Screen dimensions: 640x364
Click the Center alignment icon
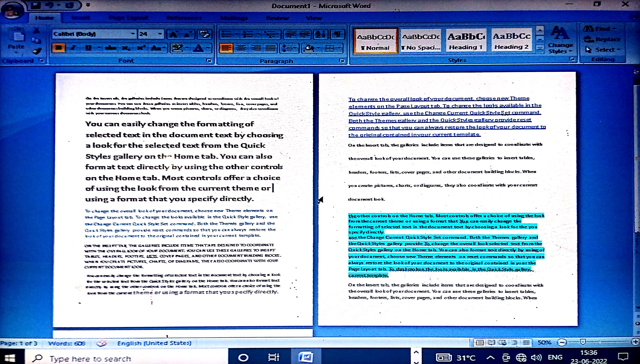241,48
